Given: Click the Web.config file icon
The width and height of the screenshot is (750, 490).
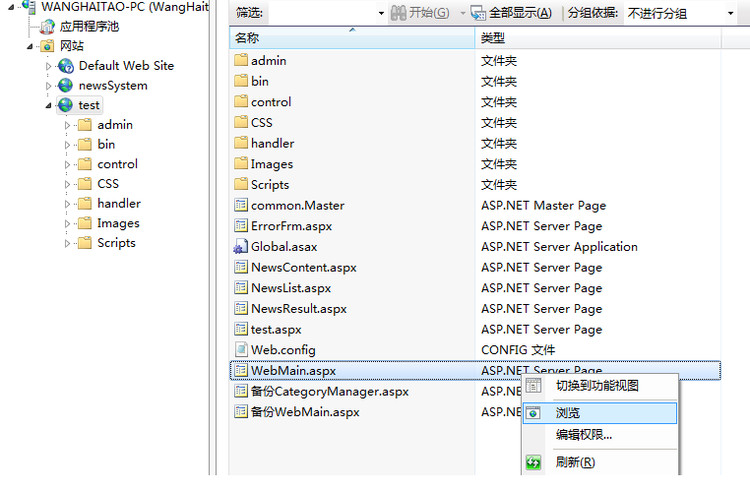Looking at the screenshot, I should pyautogui.click(x=240, y=350).
